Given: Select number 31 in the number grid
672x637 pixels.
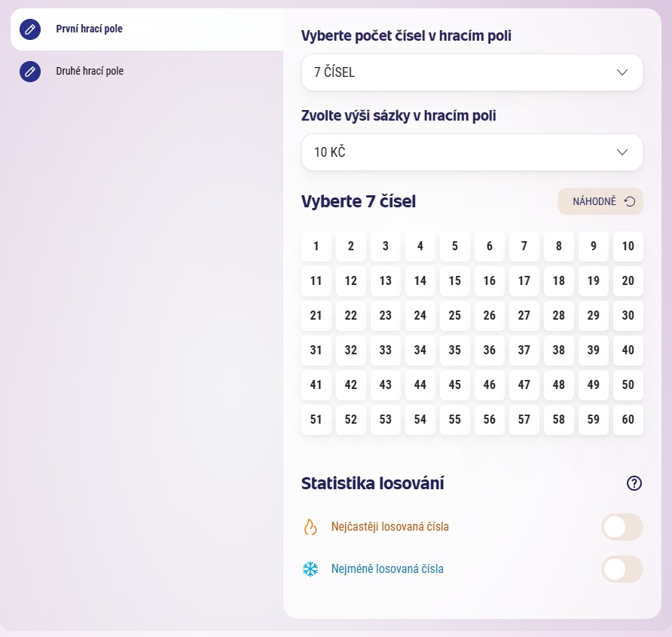Looking at the screenshot, I should pyautogui.click(x=316, y=350).
